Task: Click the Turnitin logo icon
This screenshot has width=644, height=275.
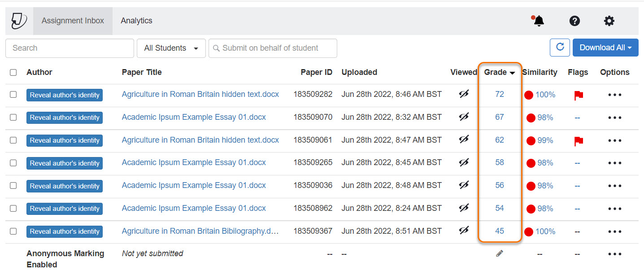Action: pyautogui.click(x=19, y=21)
